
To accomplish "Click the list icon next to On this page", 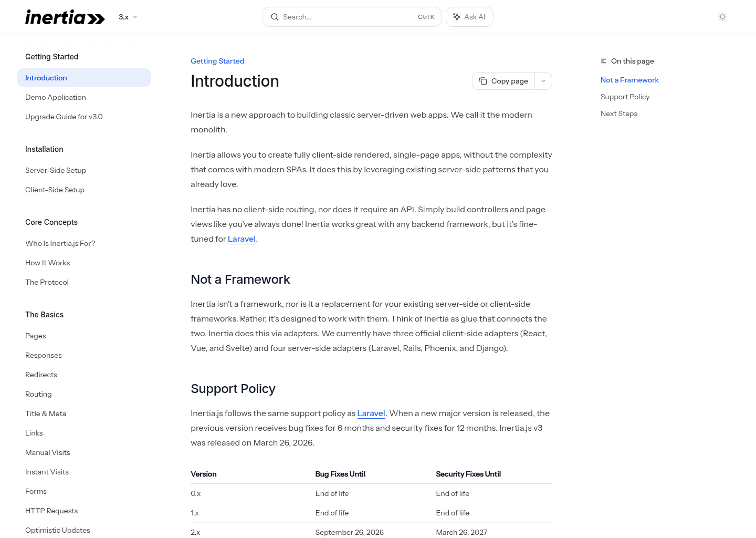I will point(603,61).
